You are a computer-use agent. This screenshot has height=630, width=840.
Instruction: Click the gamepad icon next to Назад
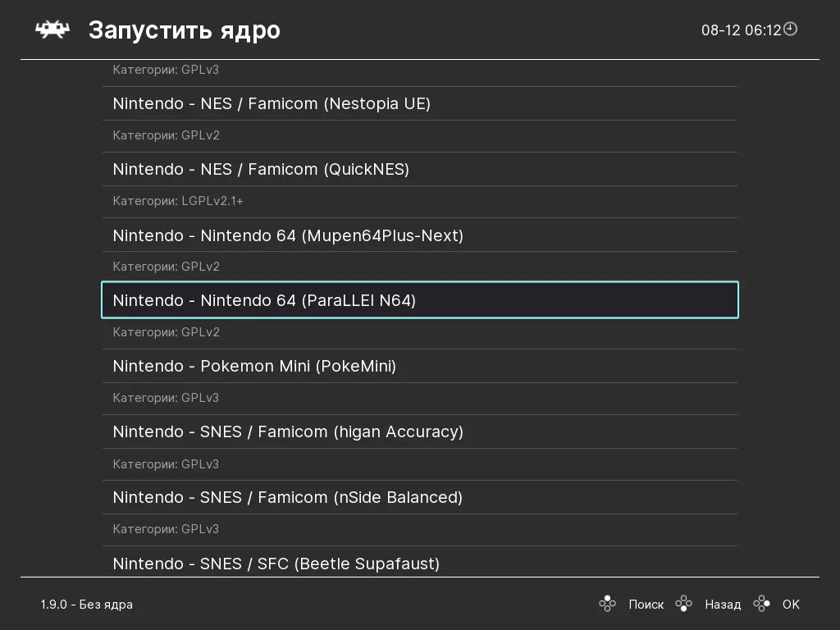click(x=683, y=605)
